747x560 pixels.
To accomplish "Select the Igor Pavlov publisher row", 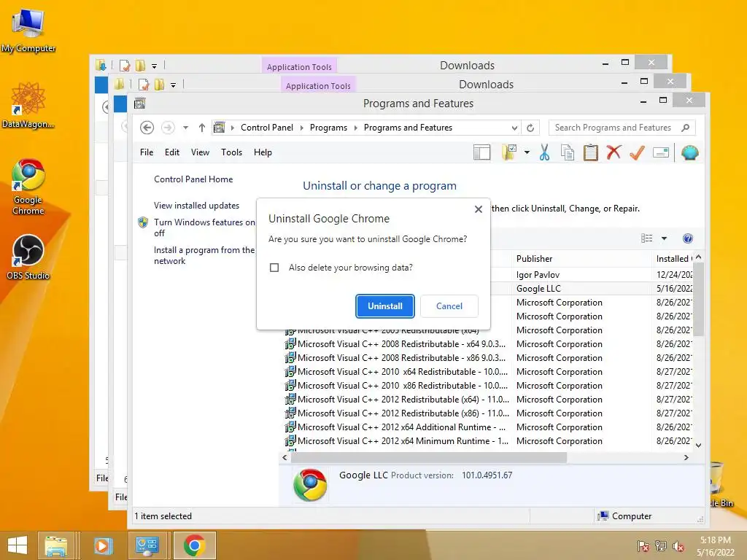I will 538,275.
